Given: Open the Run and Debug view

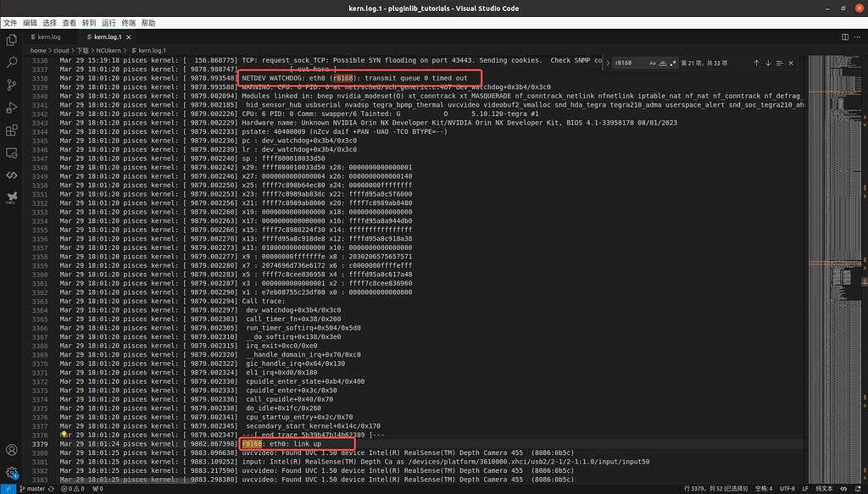Looking at the screenshot, I should pos(11,107).
